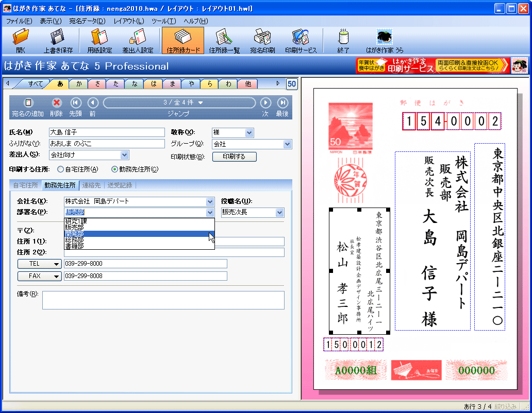
Task: Click the 上書き保存 floppy disk icon
Action: click(x=58, y=41)
